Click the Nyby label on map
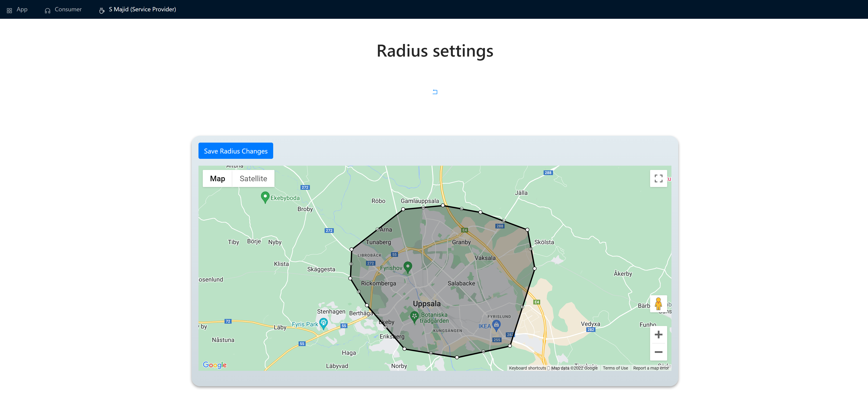 (x=275, y=242)
